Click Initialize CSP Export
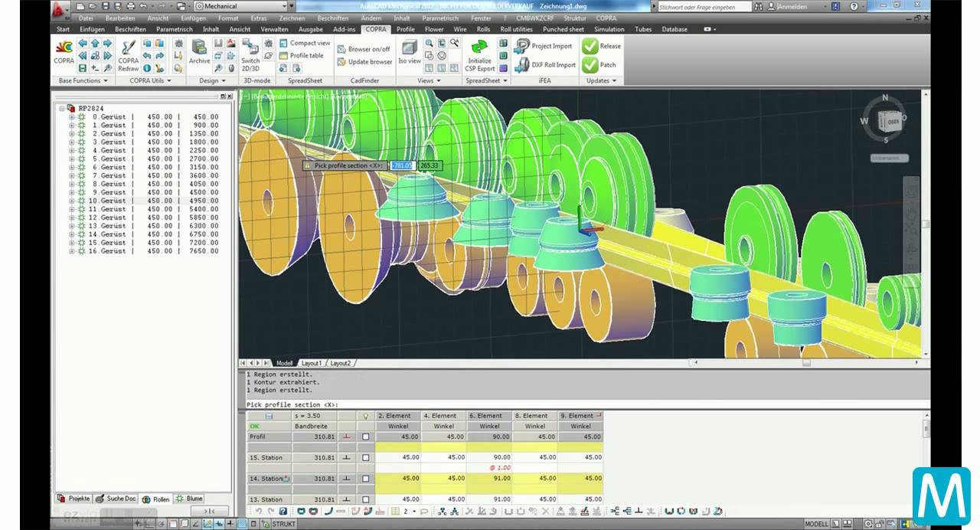 (480, 55)
